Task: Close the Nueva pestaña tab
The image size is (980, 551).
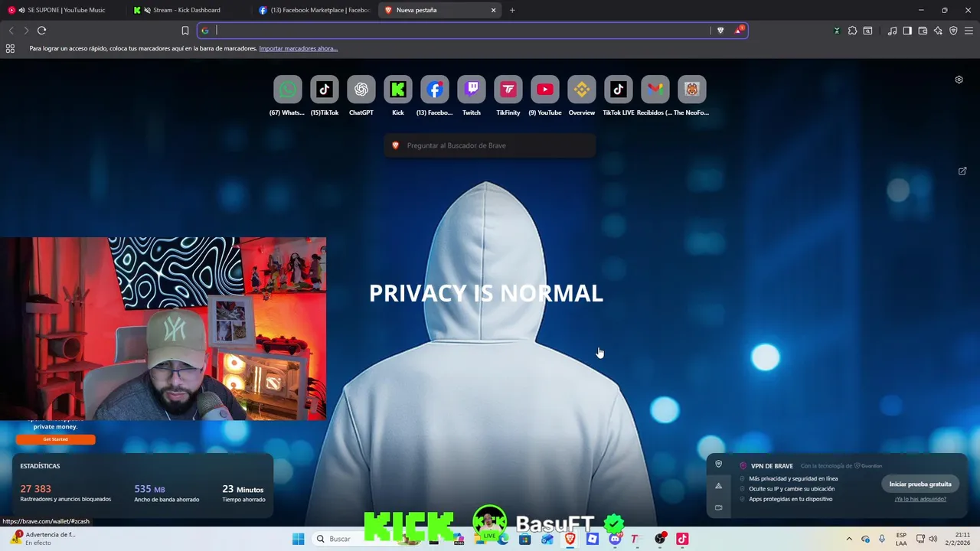Action: point(493,10)
